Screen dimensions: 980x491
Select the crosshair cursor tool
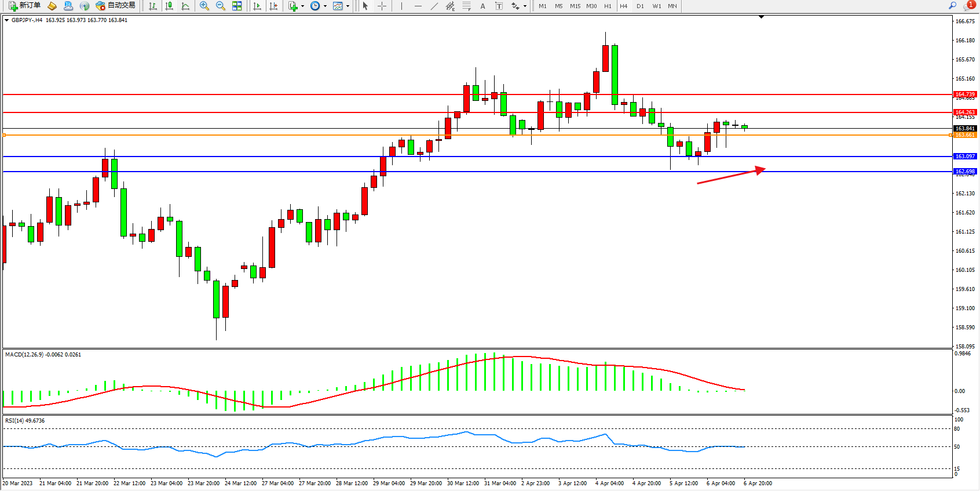click(x=382, y=6)
